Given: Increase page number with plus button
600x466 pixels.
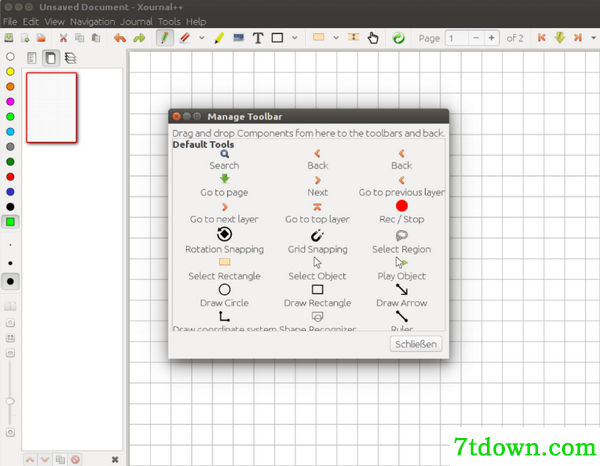Looking at the screenshot, I should [491, 38].
